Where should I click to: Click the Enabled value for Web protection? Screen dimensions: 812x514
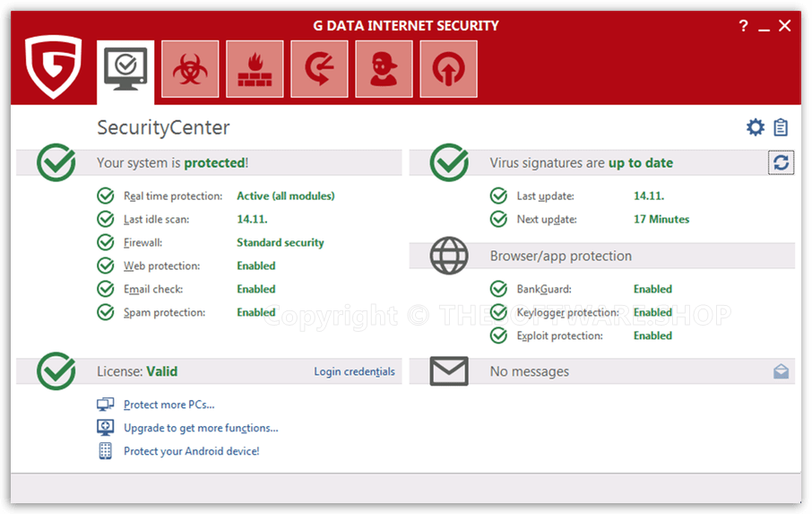click(x=256, y=266)
